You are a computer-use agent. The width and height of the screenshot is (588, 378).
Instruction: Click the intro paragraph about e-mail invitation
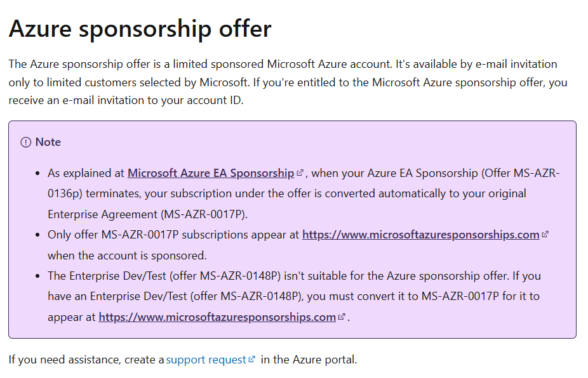(x=288, y=82)
